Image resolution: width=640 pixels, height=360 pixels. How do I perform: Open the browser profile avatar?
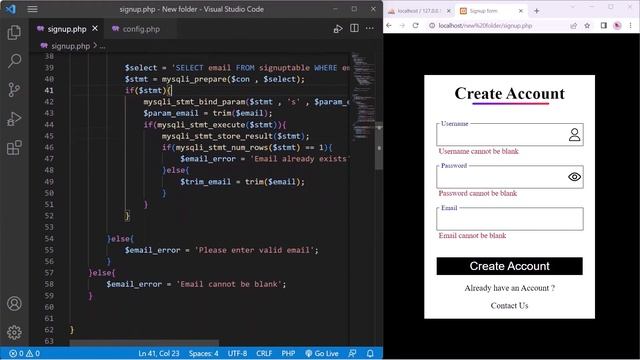coord(617,26)
